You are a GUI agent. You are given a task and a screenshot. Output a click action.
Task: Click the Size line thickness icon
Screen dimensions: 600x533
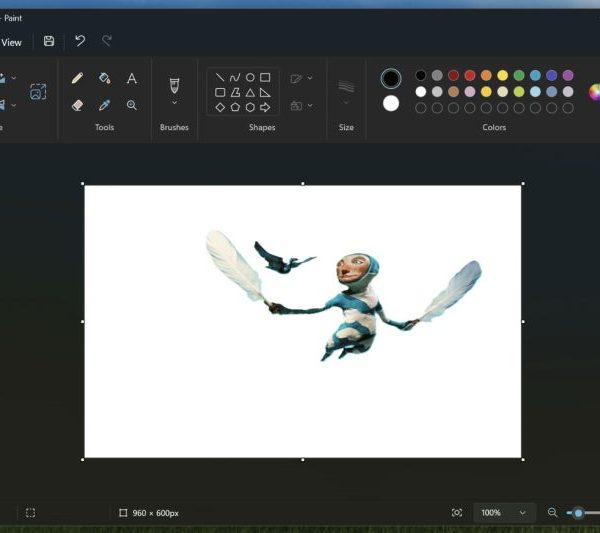pos(346,86)
